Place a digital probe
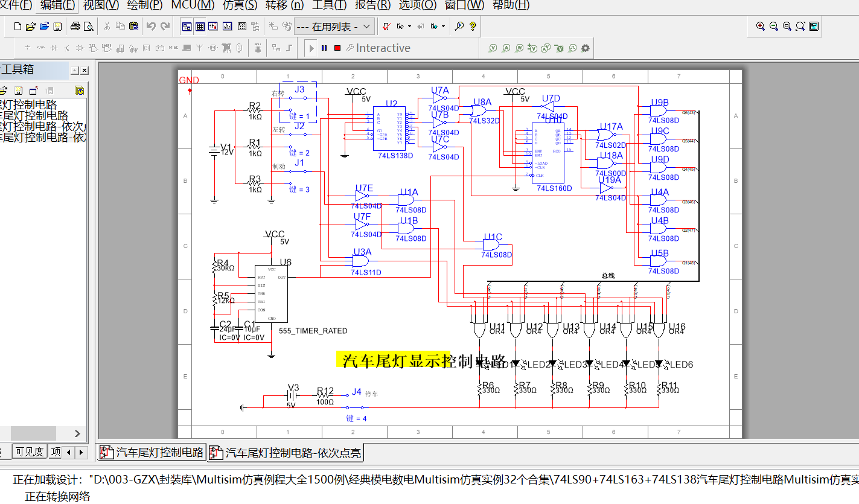Viewport: 859px width, 504px height. coord(572,48)
